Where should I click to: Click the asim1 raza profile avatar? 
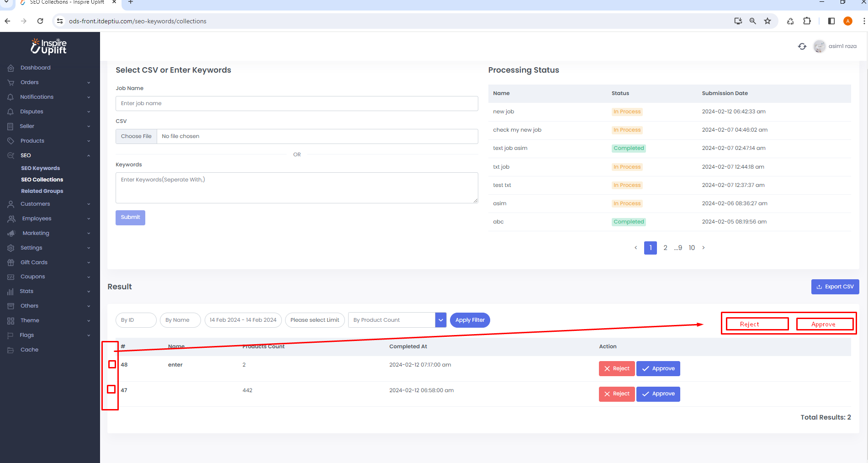pyautogui.click(x=819, y=46)
